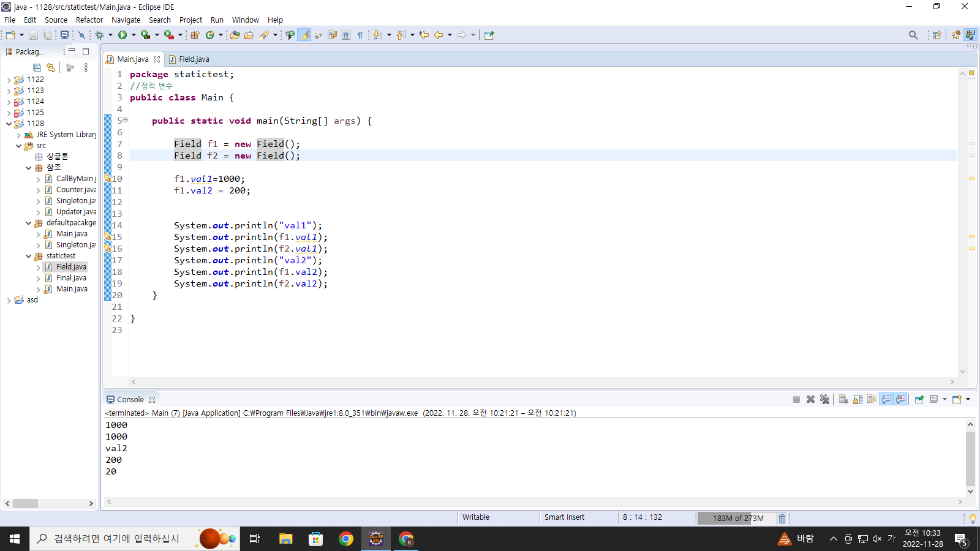Image resolution: width=980 pixels, height=551 pixels.
Task: Click Clear Console icon
Action: click(843, 399)
